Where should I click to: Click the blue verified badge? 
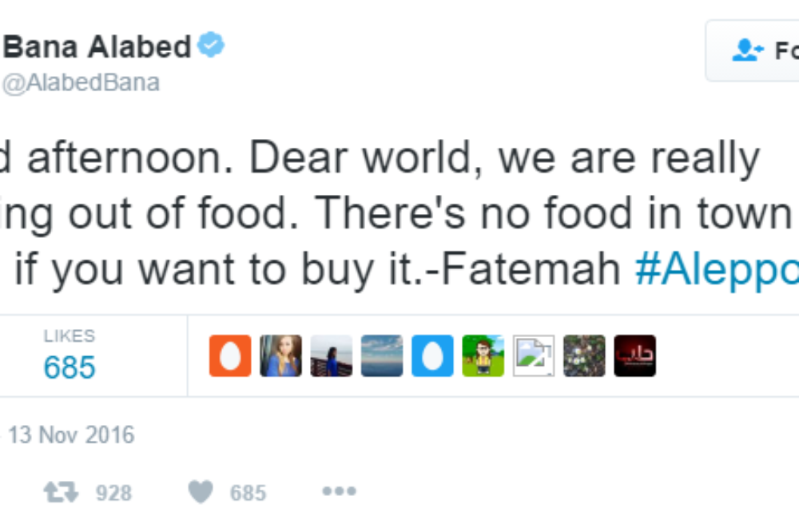click(211, 46)
